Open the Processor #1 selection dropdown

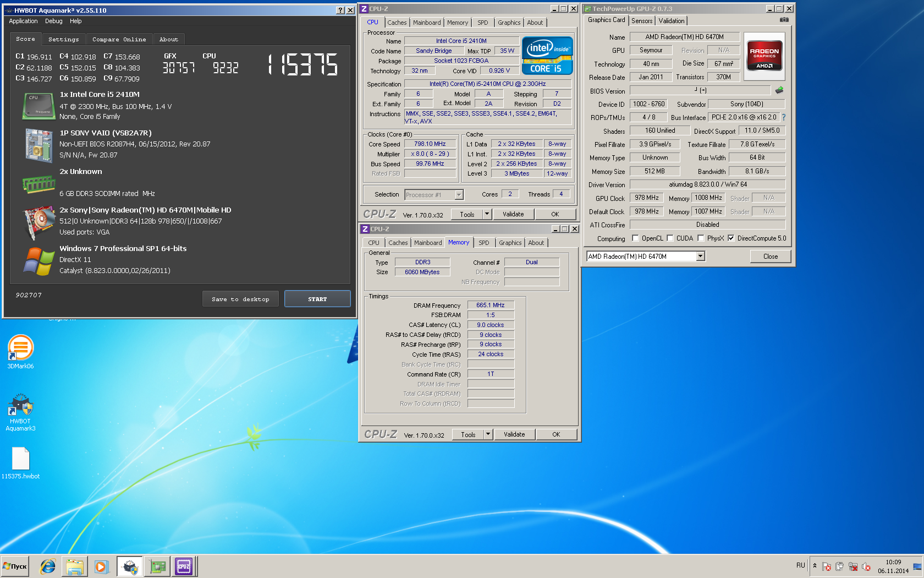(459, 195)
